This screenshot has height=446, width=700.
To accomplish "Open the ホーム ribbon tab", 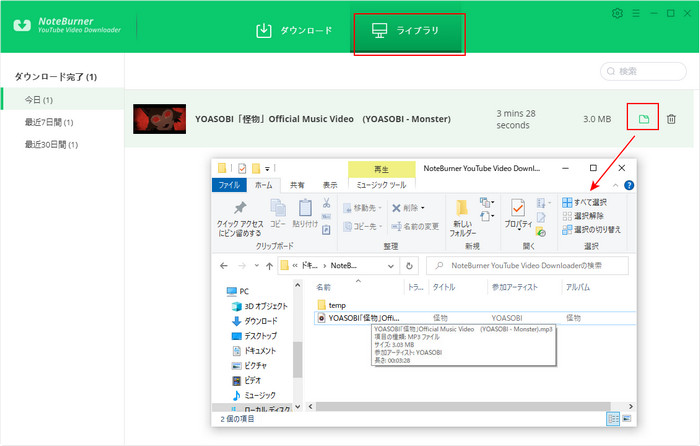I will 263,185.
